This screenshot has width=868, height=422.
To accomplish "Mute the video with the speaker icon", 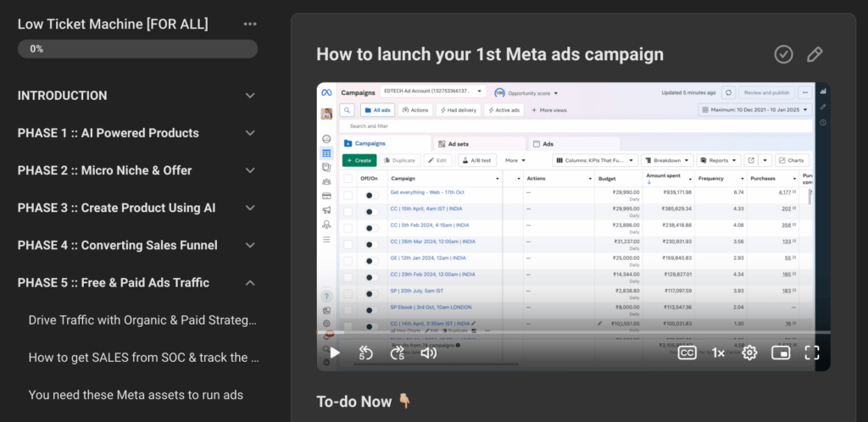I will (428, 353).
